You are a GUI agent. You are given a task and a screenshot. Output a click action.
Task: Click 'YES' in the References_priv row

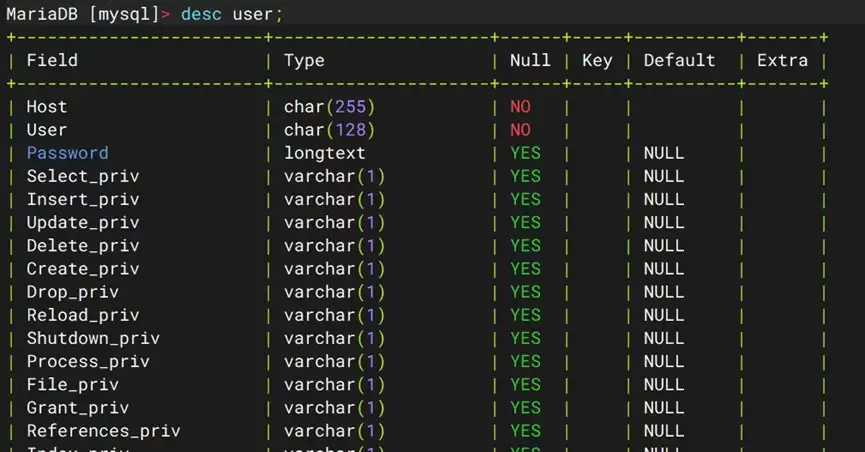pyautogui.click(x=525, y=431)
